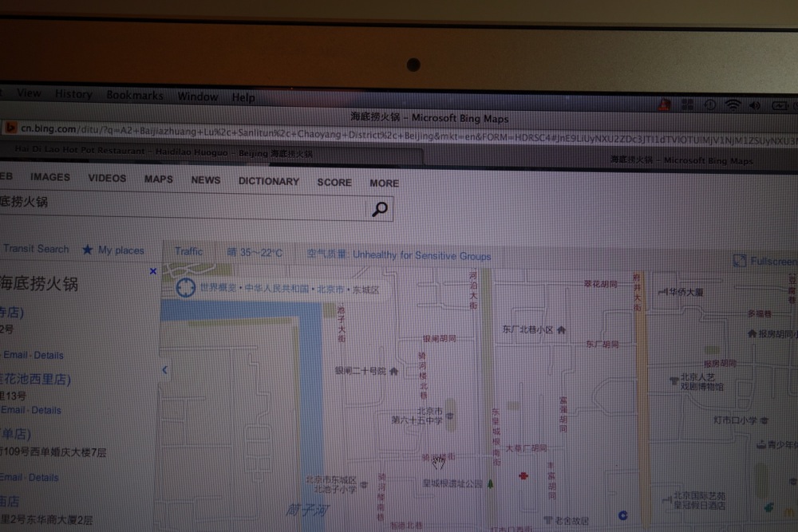Open the Bookmarks menu
Viewport: 798px width, 532px height.
(135, 95)
